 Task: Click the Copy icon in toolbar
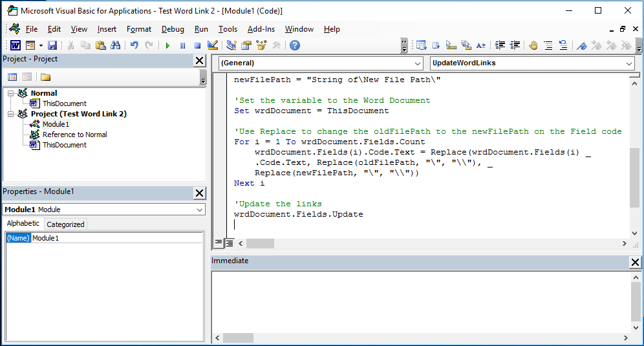tap(85, 45)
